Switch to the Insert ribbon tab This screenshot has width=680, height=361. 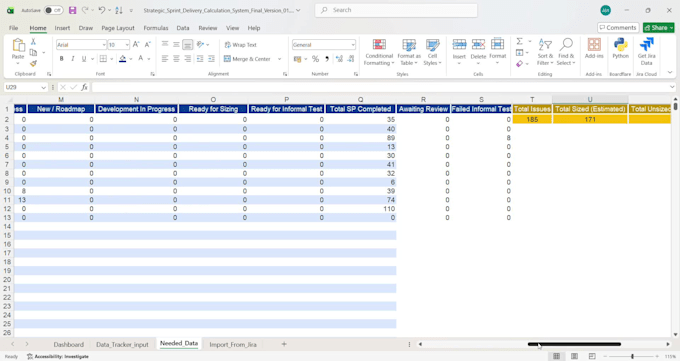pyautogui.click(x=62, y=28)
